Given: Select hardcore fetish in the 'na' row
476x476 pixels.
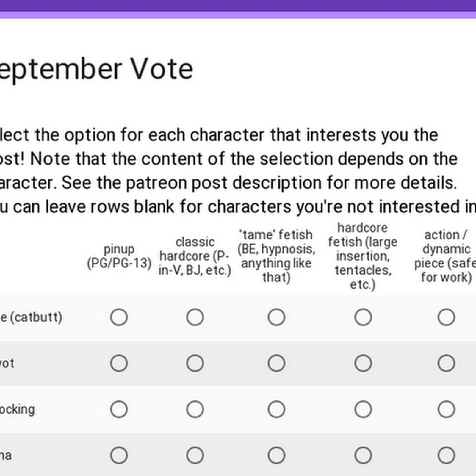Looking at the screenshot, I should [363, 455].
